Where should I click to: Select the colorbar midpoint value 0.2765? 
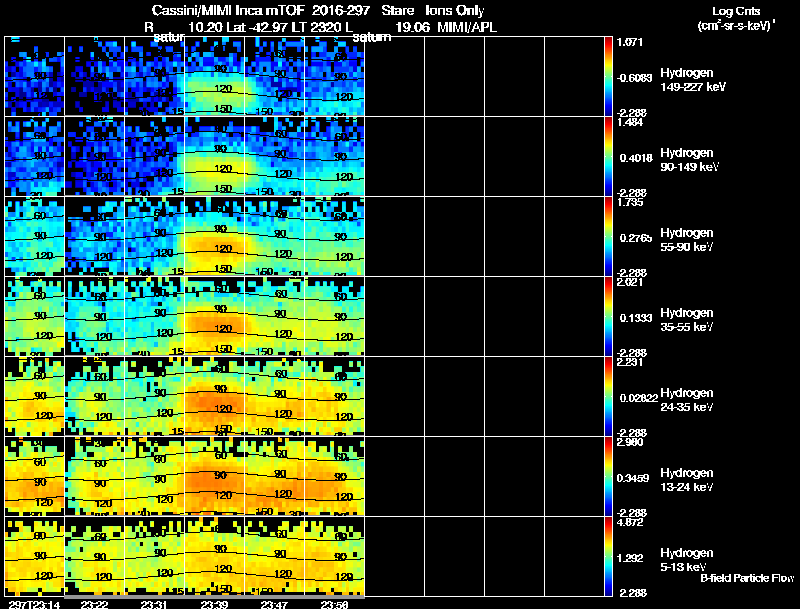click(636, 238)
